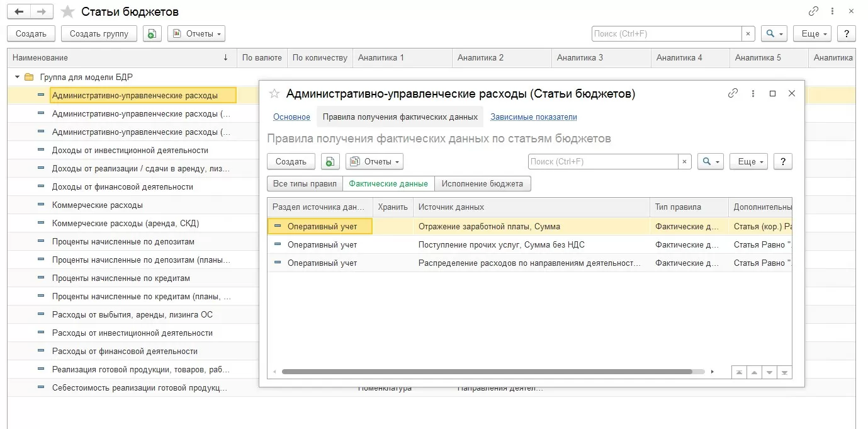Image resolution: width=868 pixels, height=429 pixels.
Task: Select Расходы от выбытия, аренды, лизинга ОС
Action: click(x=132, y=315)
